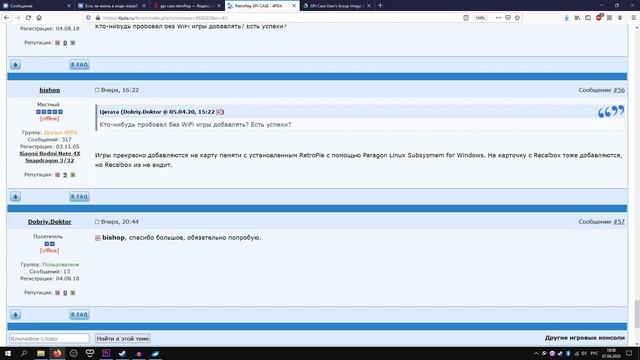Open Steam from the taskbar
Screen dimensions: 640x360
(122, 353)
